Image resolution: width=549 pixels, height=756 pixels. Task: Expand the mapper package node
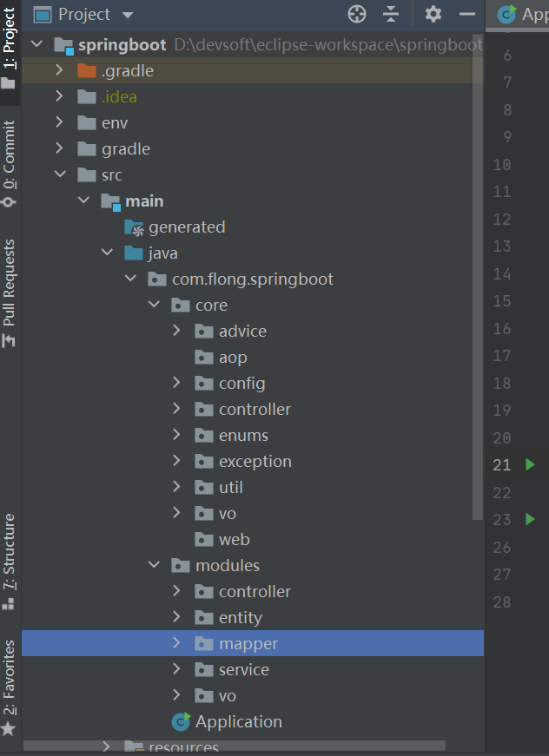click(177, 643)
